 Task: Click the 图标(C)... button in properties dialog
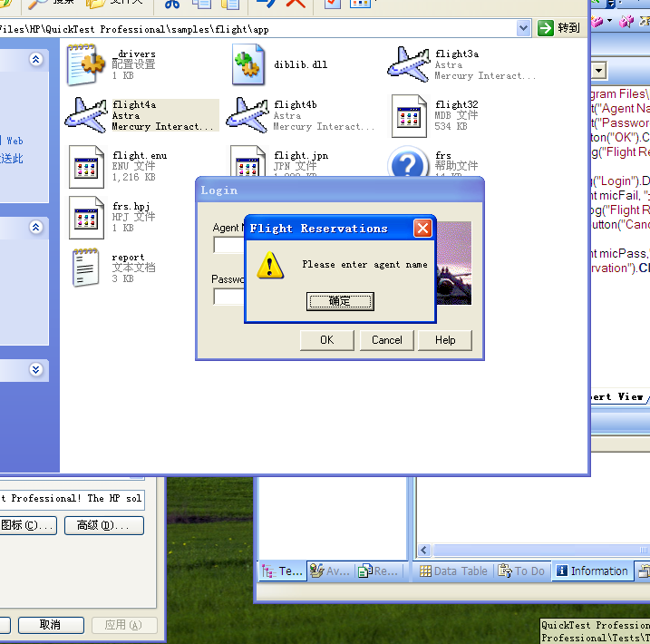[27, 525]
